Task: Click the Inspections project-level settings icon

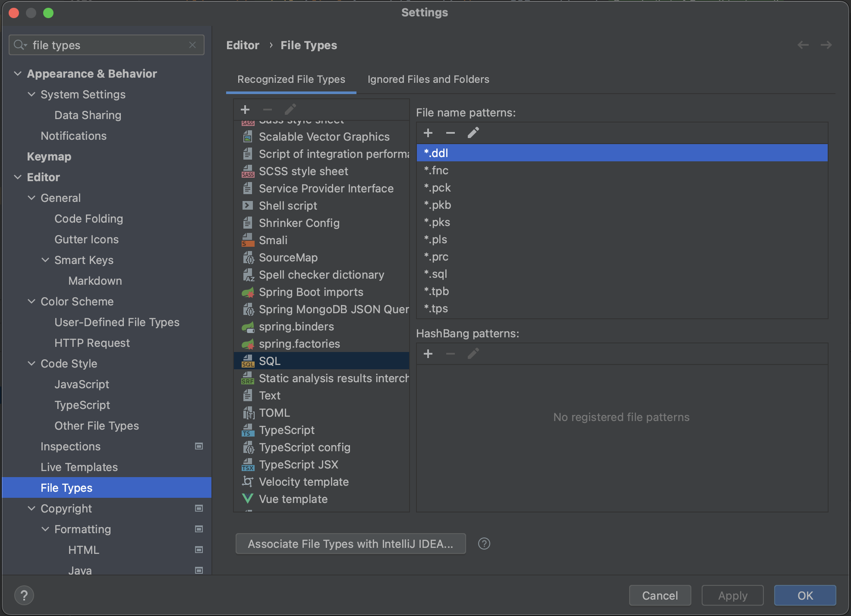Action: click(x=199, y=446)
